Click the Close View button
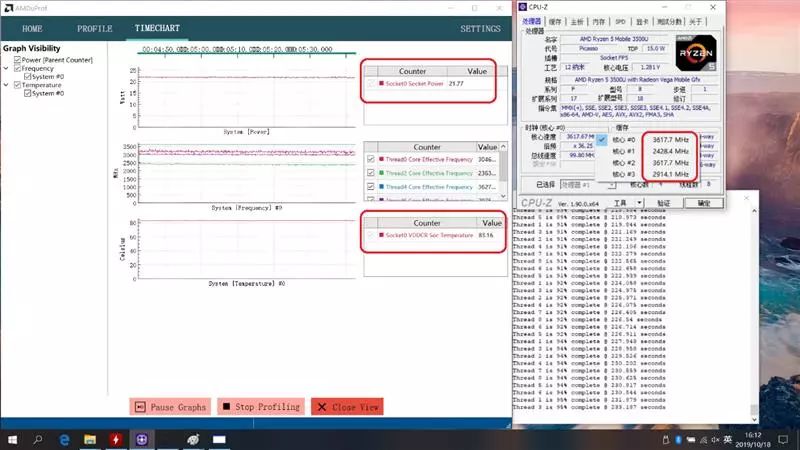The image size is (800, 450). pos(347,407)
